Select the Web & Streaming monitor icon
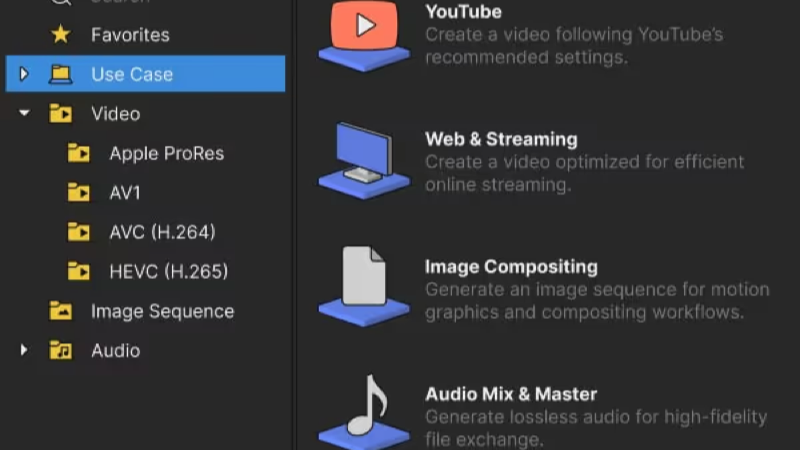The image size is (800, 450). [364, 161]
